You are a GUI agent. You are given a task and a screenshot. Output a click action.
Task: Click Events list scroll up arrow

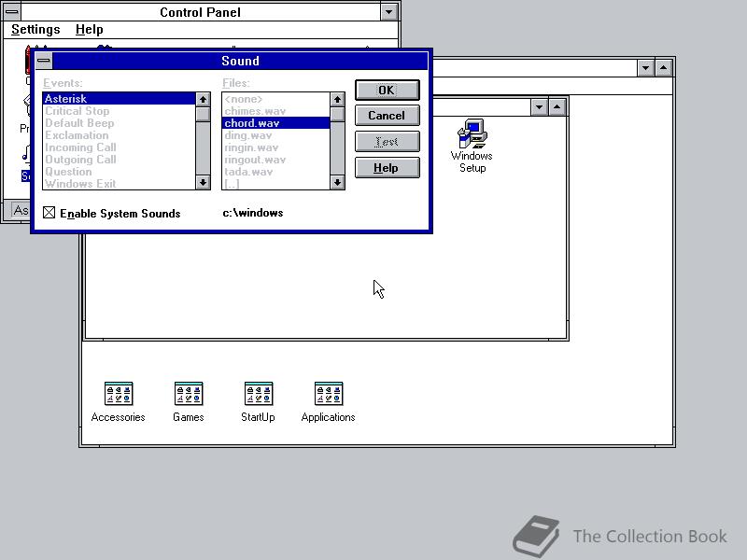pyautogui.click(x=204, y=99)
